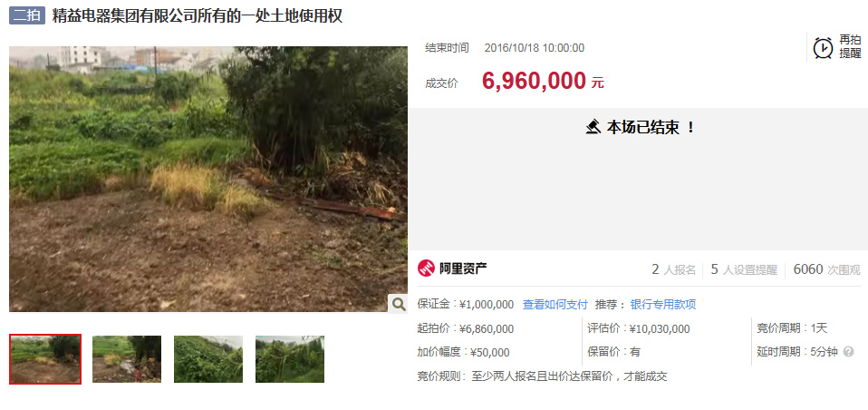
Task: Click the 6060 次围观 view counter
Action: 827,269
